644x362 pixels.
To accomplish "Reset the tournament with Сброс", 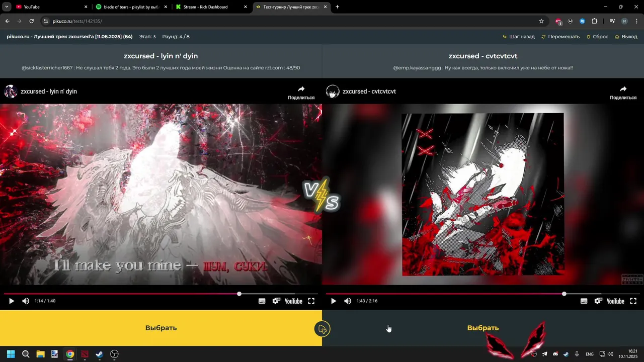I will [597, 37].
